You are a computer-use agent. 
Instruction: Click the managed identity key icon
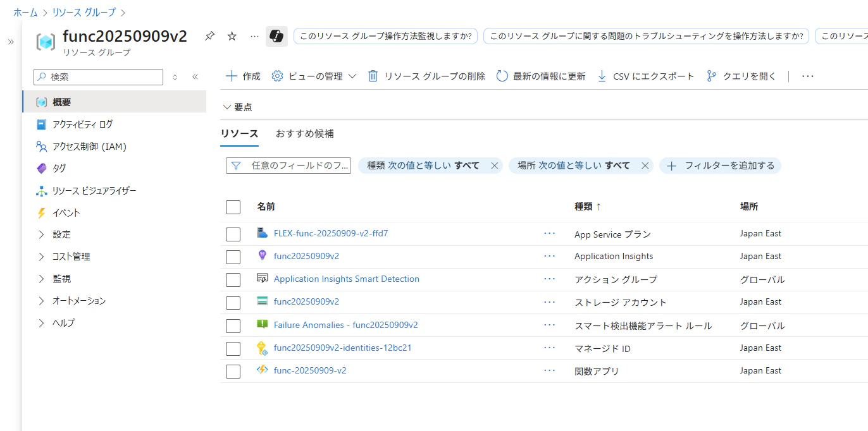pyautogui.click(x=263, y=348)
